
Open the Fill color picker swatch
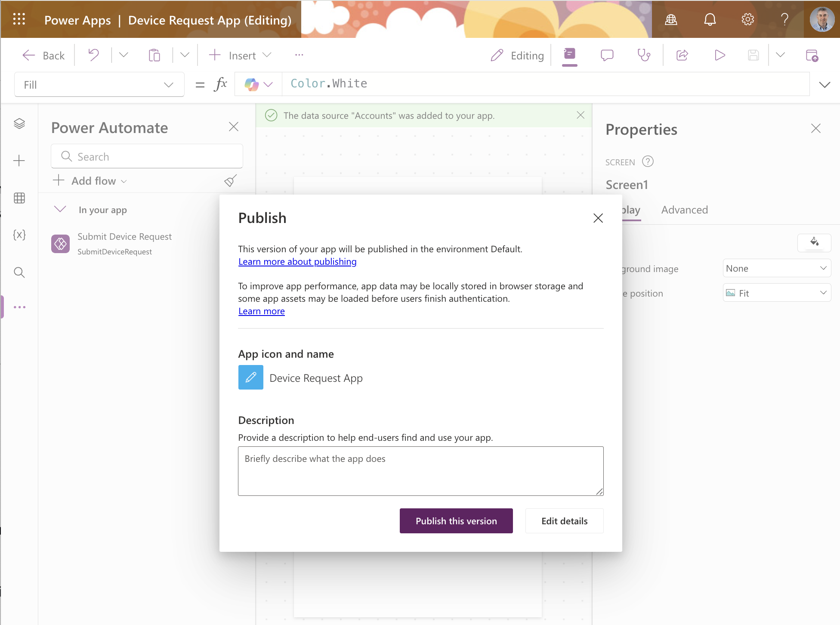click(x=814, y=242)
